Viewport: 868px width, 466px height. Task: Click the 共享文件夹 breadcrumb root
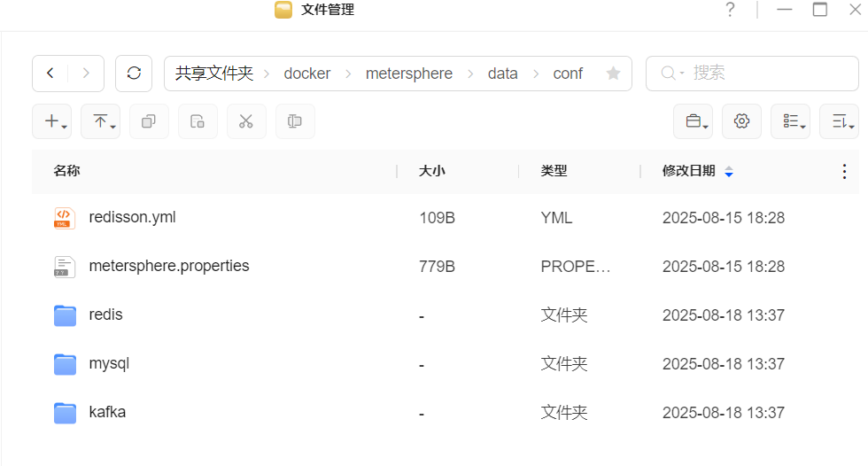[214, 74]
